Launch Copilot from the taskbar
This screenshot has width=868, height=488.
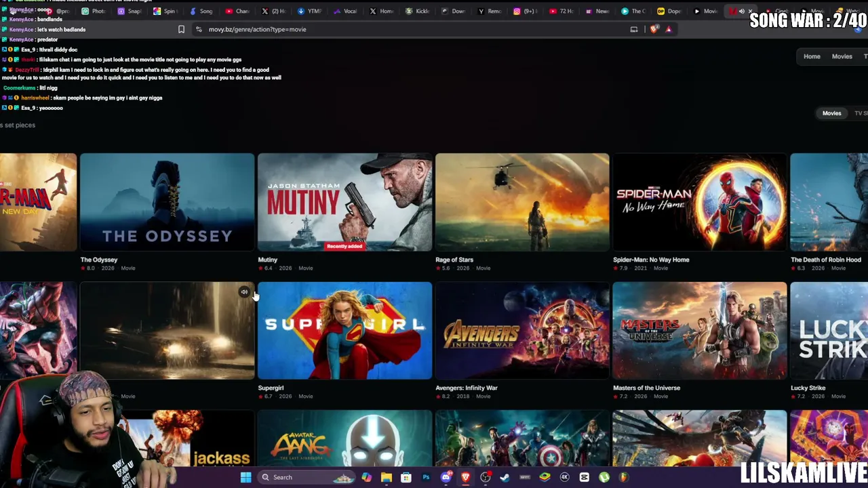click(x=366, y=477)
